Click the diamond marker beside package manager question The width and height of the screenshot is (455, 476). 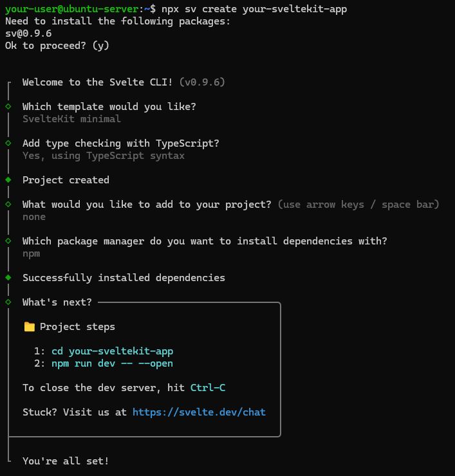coord(8,241)
